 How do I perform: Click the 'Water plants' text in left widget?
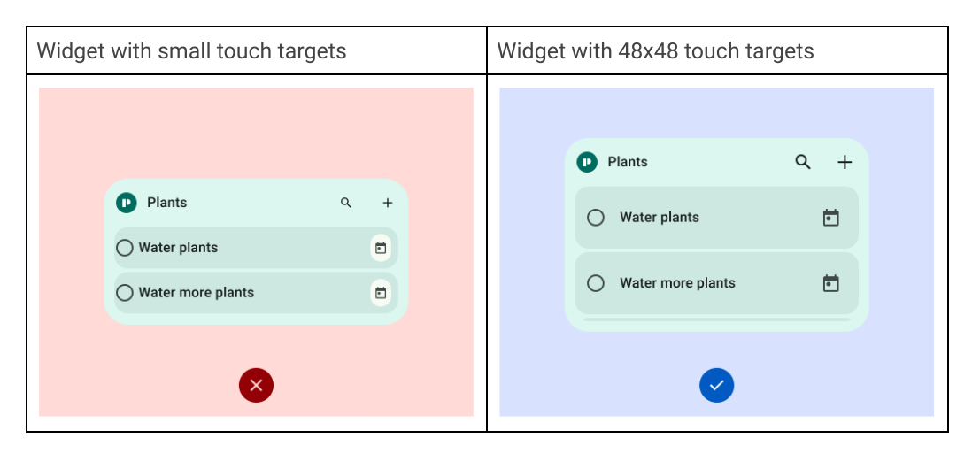click(178, 248)
